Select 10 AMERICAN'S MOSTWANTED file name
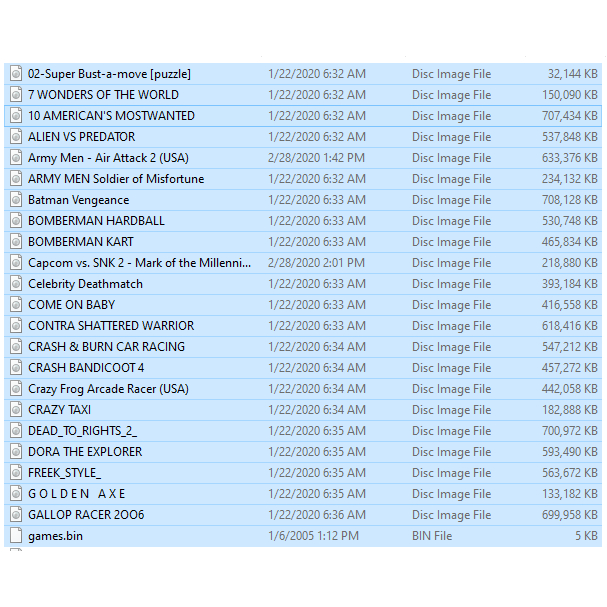Viewport: 607px width, 607px height. tap(111, 116)
